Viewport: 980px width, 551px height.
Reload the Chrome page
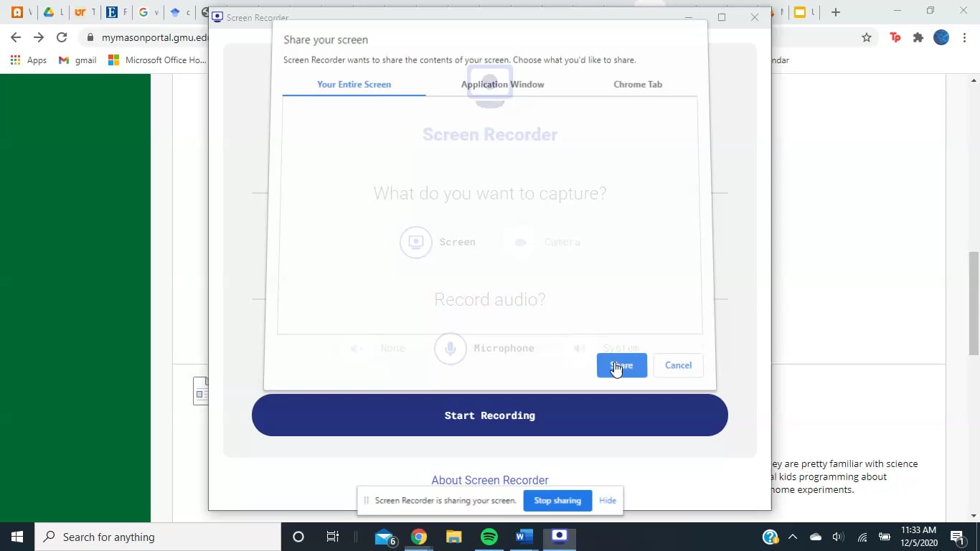(x=62, y=37)
